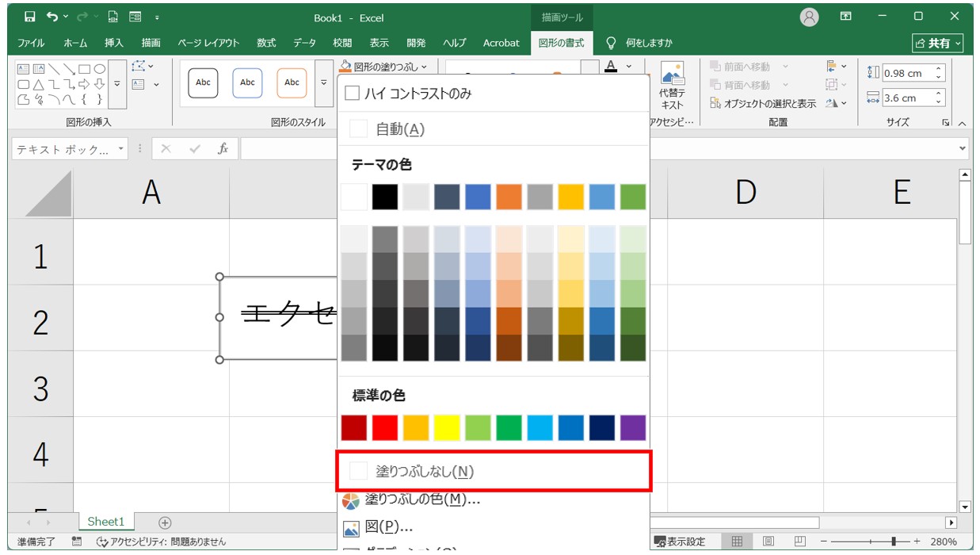Screen dimensions: 980x555
Task: Apply the black outline Abc shape style
Action: pos(203,82)
